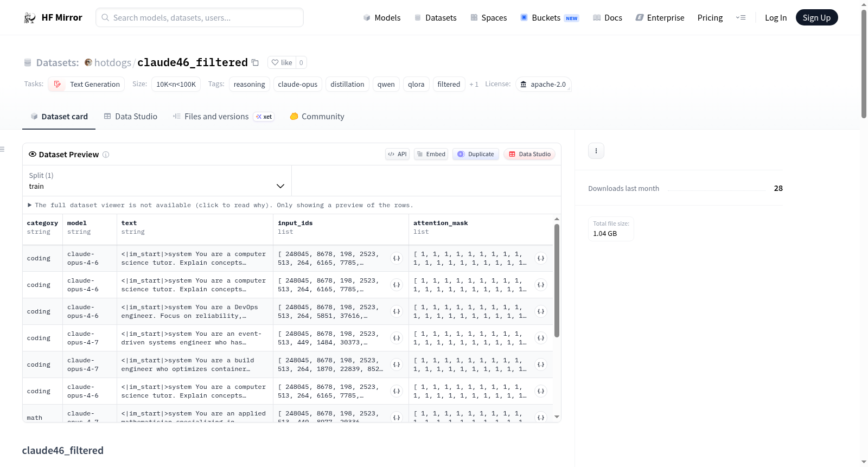Open the Split train dropdown
This screenshot has width=868, height=467.
pyautogui.click(x=157, y=181)
